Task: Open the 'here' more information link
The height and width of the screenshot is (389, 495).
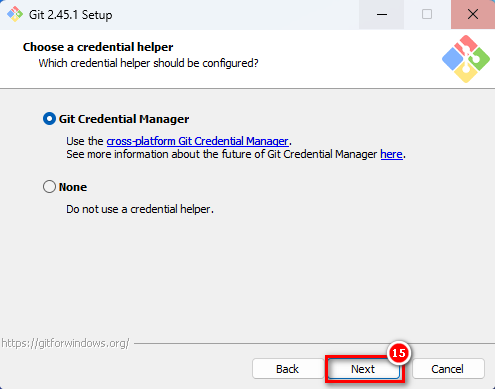Action: 391,154
